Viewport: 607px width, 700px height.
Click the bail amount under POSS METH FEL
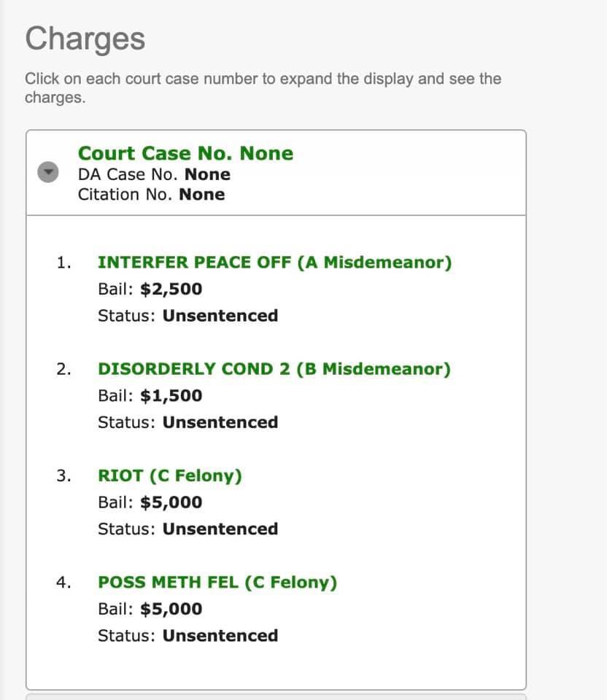(171, 609)
